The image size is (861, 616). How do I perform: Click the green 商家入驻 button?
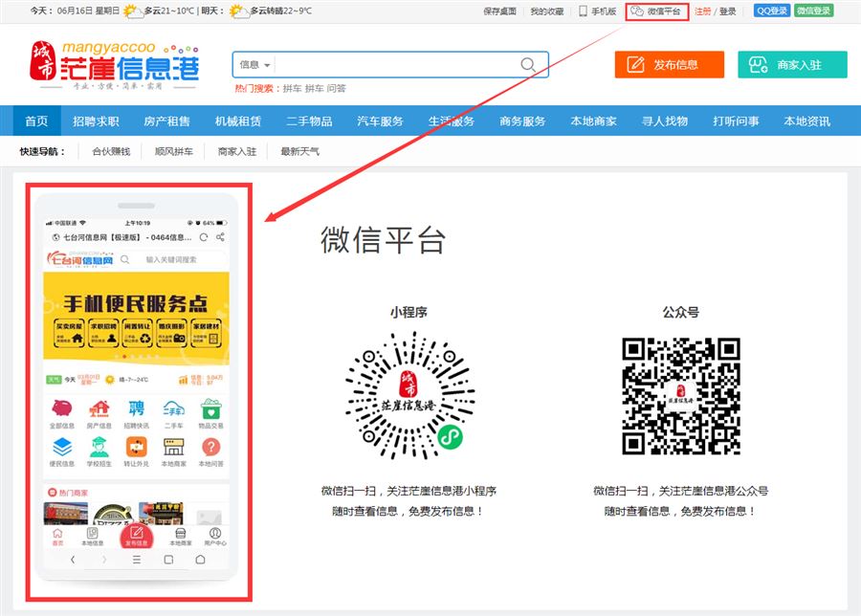pos(792,65)
